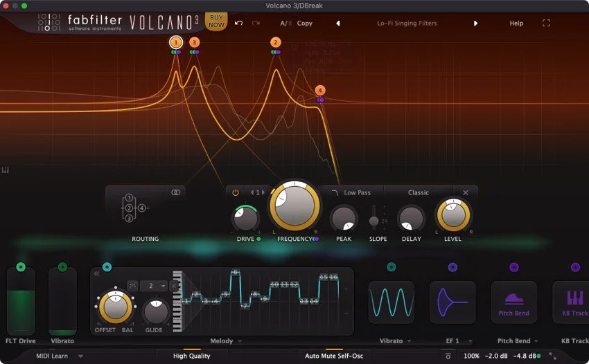This screenshot has width=589, height=364.
Task: Click the randomize steps icon in Melody
Action: point(132,286)
